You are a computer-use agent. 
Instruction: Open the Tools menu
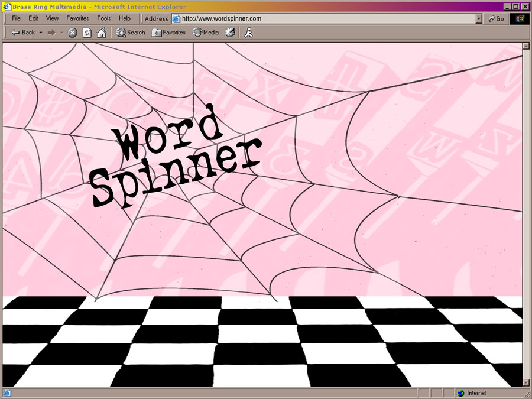coord(104,18)
